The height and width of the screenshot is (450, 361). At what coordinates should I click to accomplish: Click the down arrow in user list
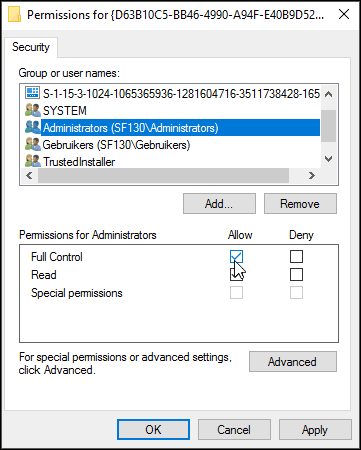click(x=328, y=159)
